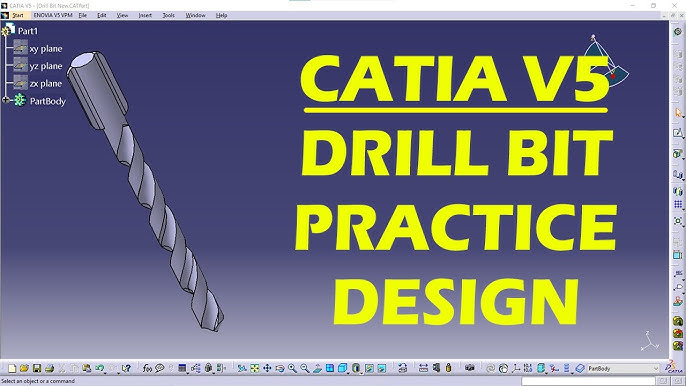The height and width of the screenshot is (386, 686).
Task: Click the What's This help icon
Action: [126, 368]
